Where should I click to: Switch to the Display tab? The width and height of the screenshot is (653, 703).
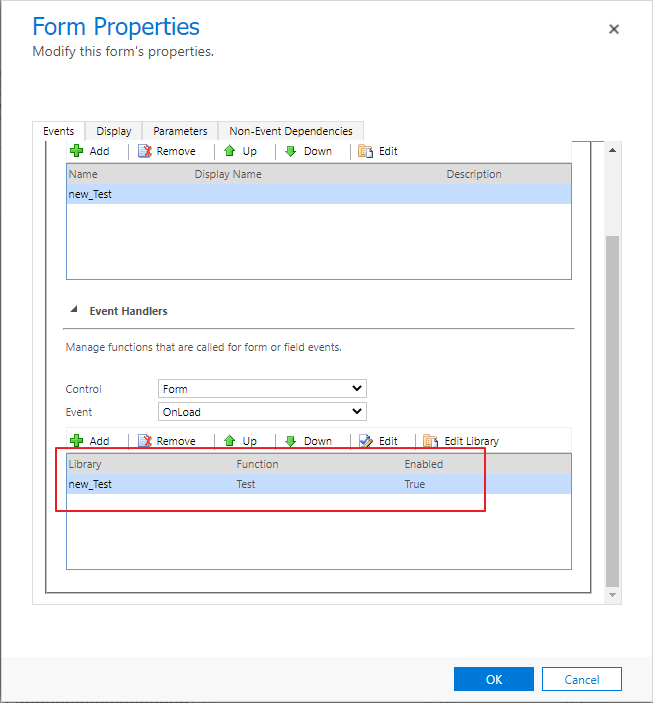click(x=113, y=131)
